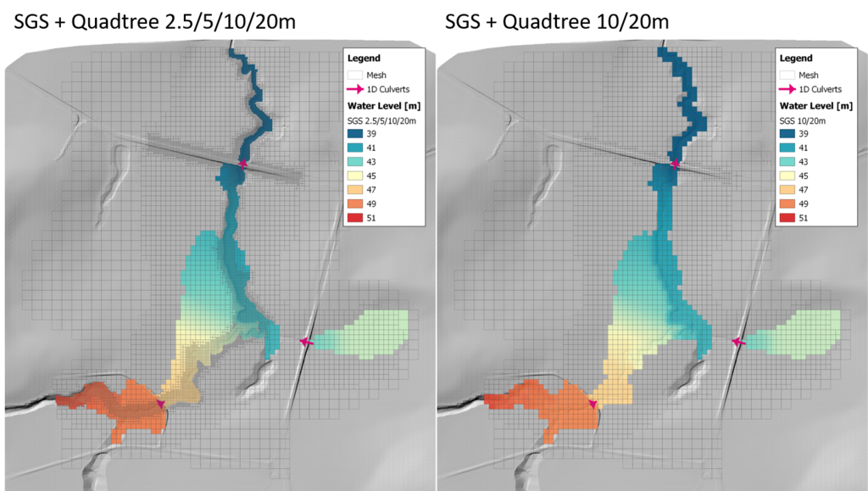This screenshot has height=491, width=868.
Task: Click the light green flooded area east of the left map
Action: click(x=373, y=331)
